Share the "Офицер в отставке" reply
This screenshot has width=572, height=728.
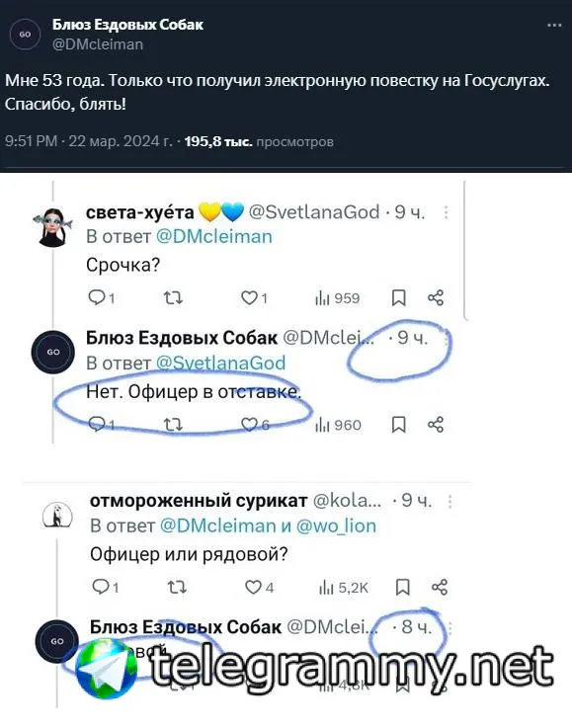click(436, 425)
